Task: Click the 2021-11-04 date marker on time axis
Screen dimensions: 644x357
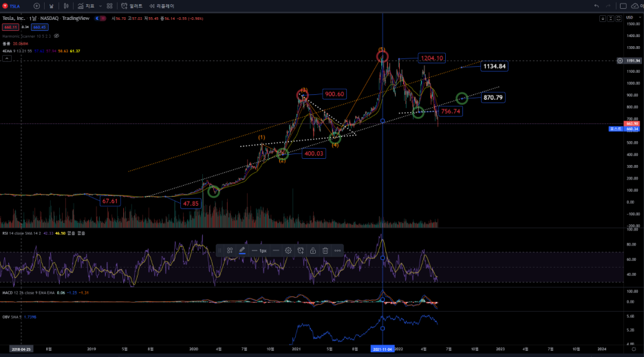Action: click(383, 349)
